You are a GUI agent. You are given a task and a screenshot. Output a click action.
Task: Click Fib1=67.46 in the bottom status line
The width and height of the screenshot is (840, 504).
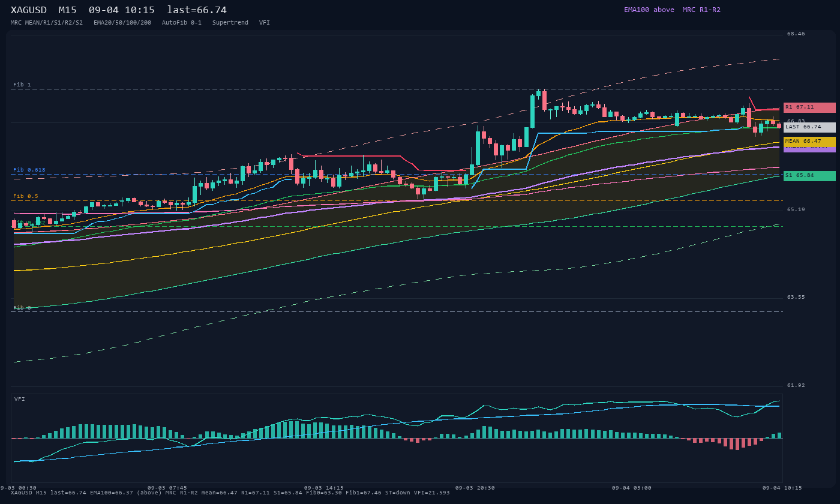pyautogui.click(x=364, y=493)
